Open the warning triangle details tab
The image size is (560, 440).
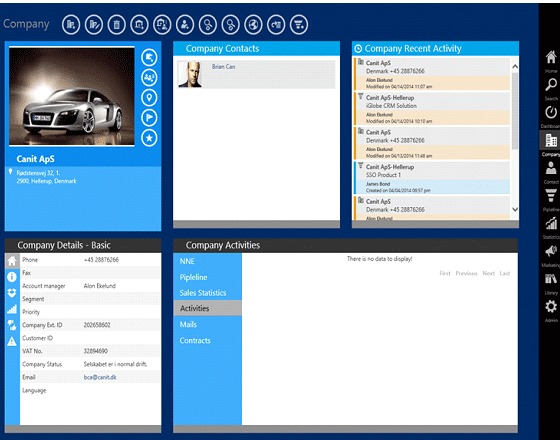(x=12, y=341)
